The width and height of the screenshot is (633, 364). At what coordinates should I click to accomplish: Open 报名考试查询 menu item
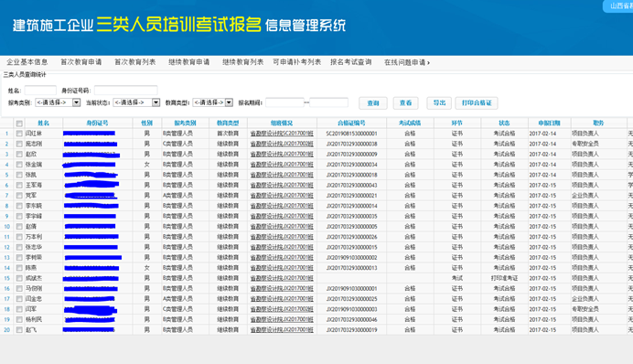350,62
